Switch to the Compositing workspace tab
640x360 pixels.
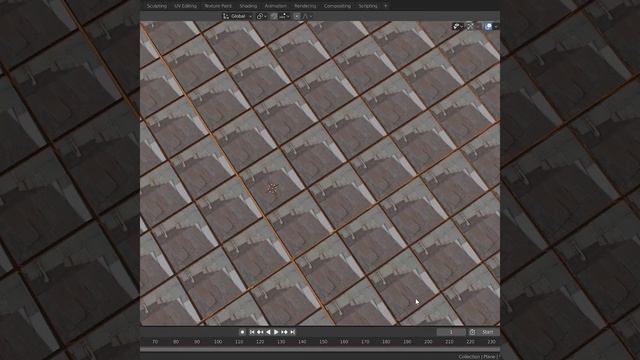[337, 6]
